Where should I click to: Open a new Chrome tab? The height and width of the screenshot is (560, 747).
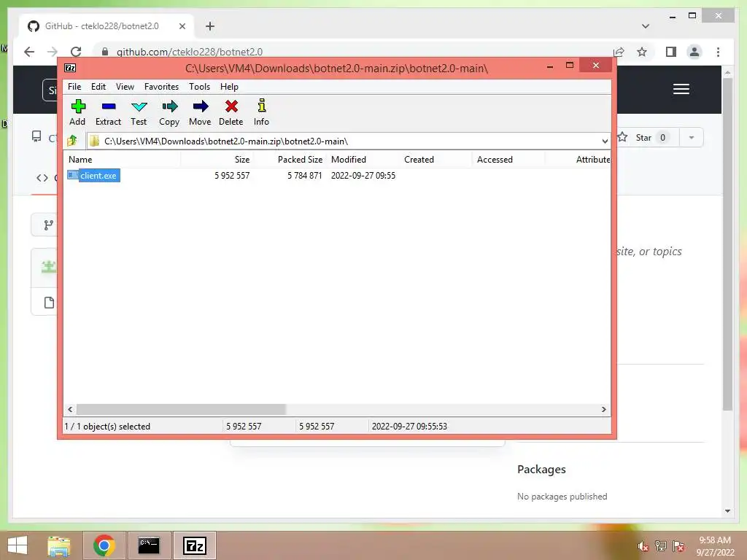[x=209, y=26]
